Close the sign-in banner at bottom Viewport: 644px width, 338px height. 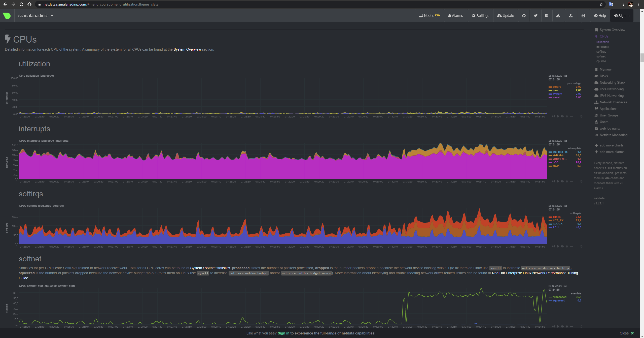627,333
